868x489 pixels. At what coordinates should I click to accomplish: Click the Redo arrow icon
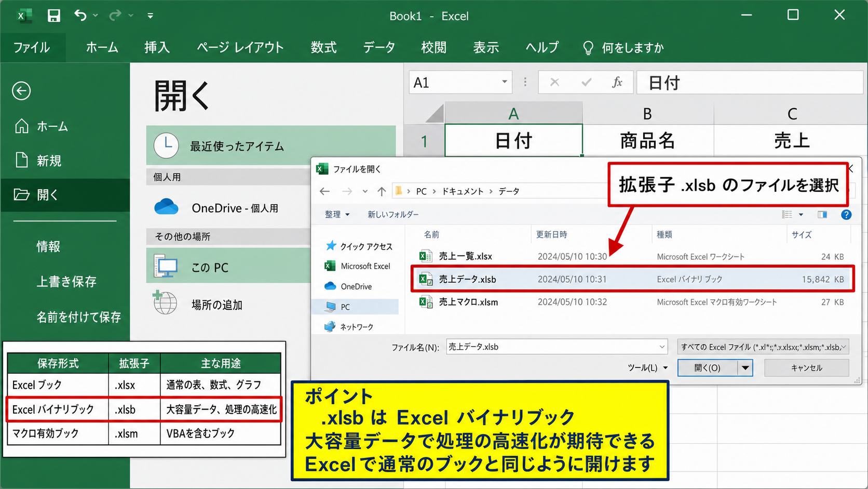click(x=115, y=16)
